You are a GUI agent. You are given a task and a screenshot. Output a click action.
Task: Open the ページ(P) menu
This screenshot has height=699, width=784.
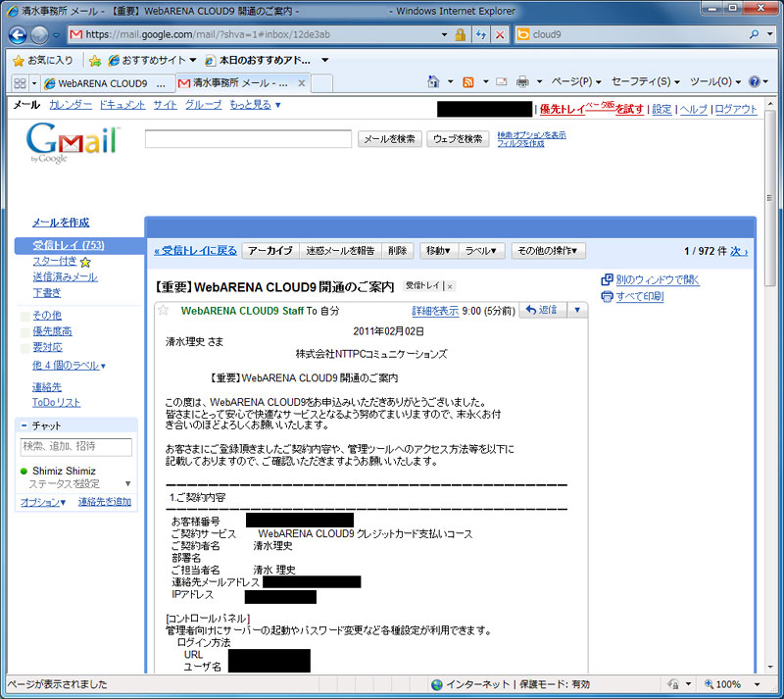576,81
